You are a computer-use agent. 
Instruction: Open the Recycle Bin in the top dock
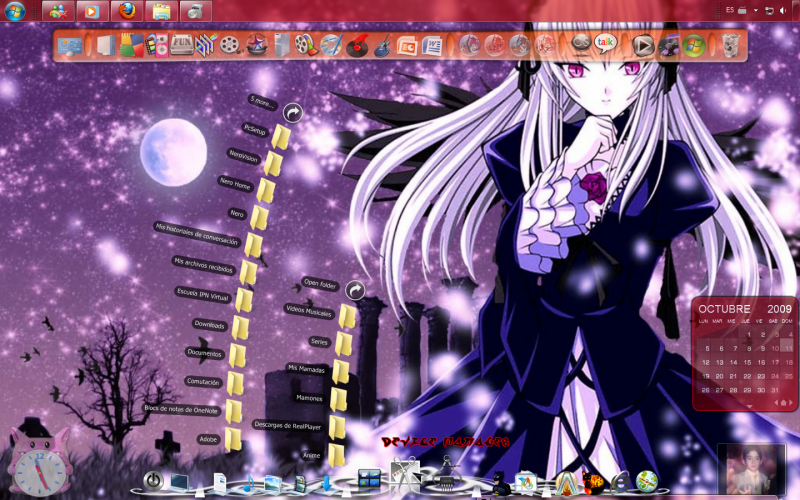(x=731, y=45)
